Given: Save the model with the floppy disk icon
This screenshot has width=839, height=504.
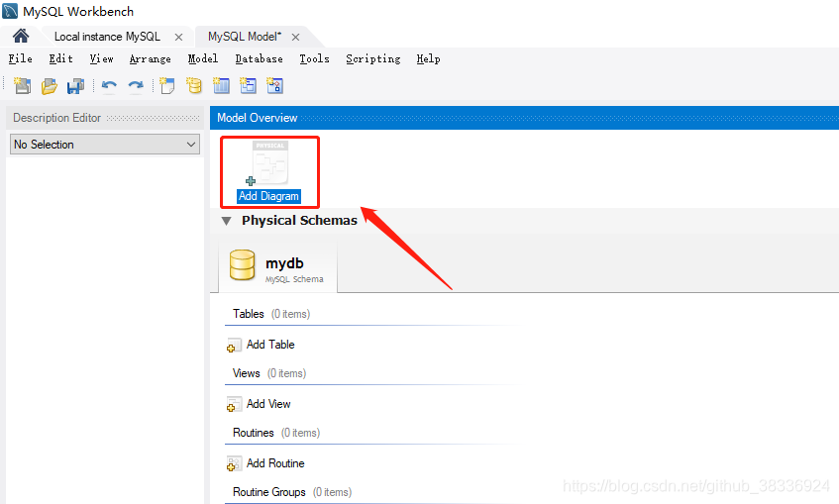Looking at the screenshot, I should pyautogui.click(x=75, y=85).
